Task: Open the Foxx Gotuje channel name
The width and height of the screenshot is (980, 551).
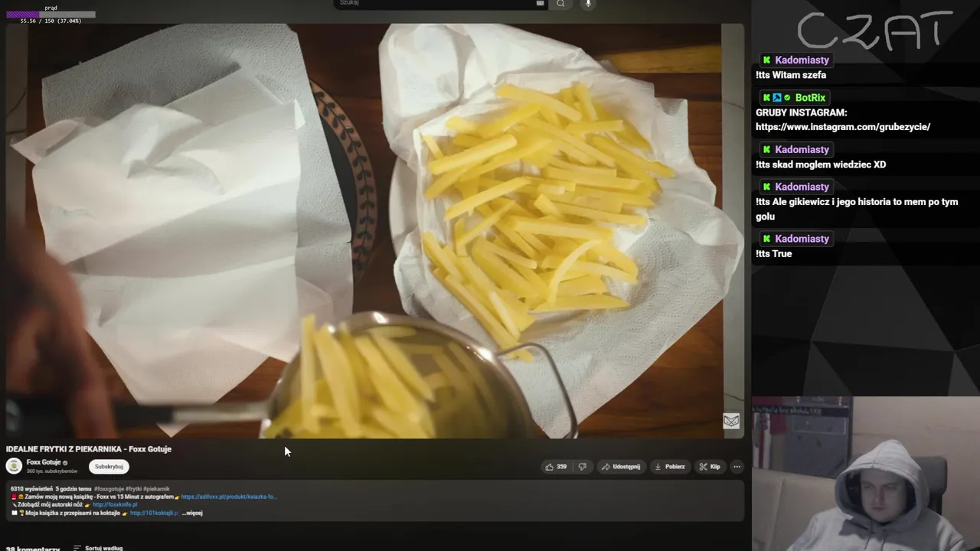Action: [44, 462]
